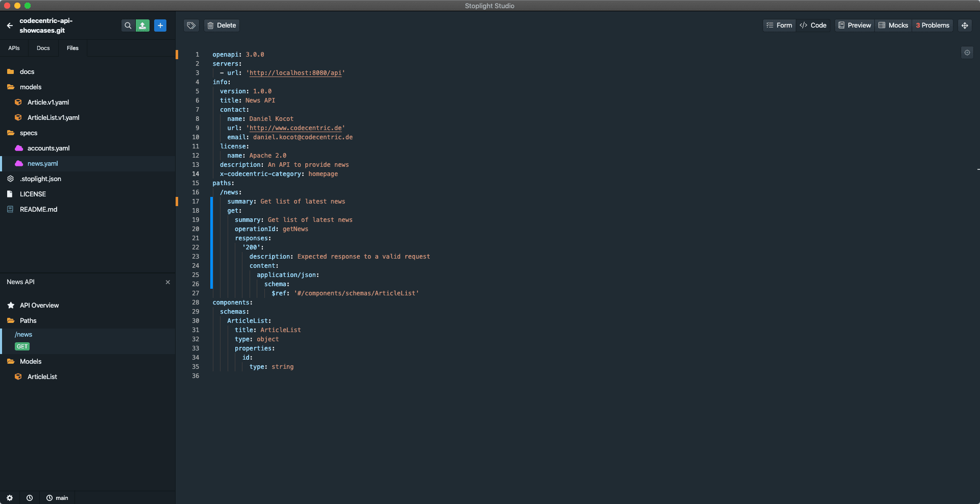Click the blue plus add-file icon
980x504 pixels.
tap(160, 26)
